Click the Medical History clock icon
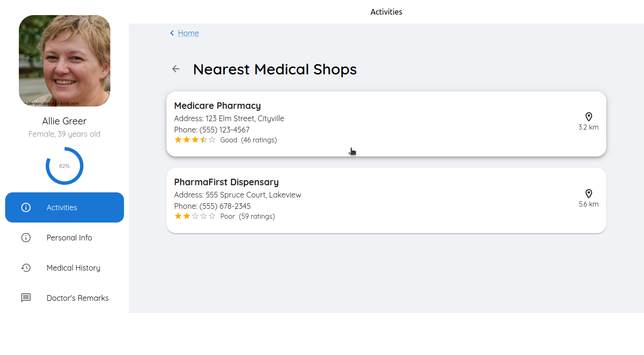This screenshot has height=355, width=644. tap(26, 268)
